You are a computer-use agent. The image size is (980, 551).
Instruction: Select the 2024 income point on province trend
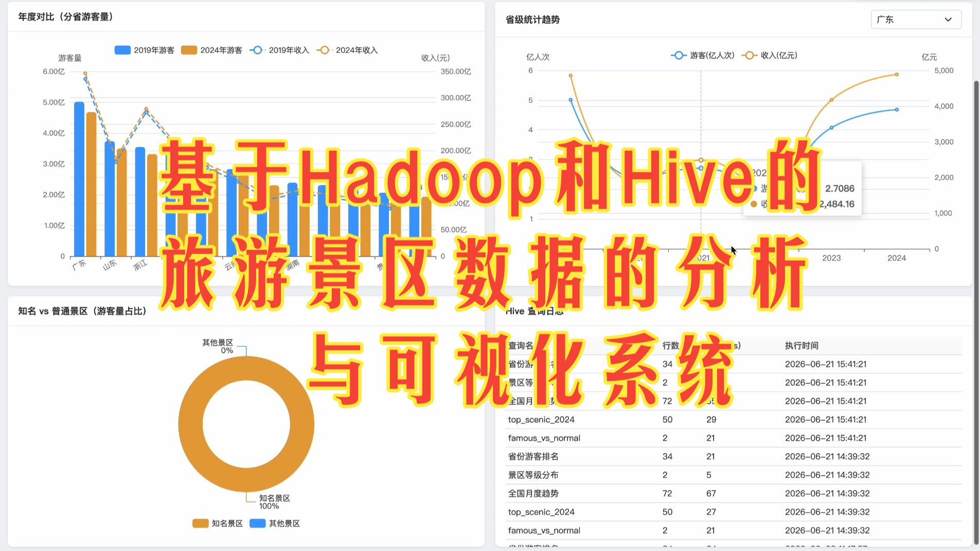point(897,75)
